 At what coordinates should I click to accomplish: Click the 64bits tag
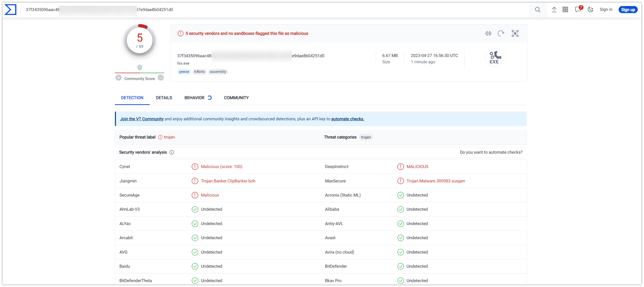point(199,72)
